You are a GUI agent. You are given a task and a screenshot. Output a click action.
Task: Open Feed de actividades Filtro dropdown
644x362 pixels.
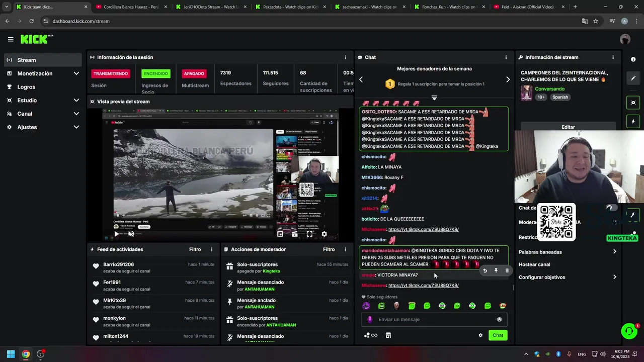195,249
